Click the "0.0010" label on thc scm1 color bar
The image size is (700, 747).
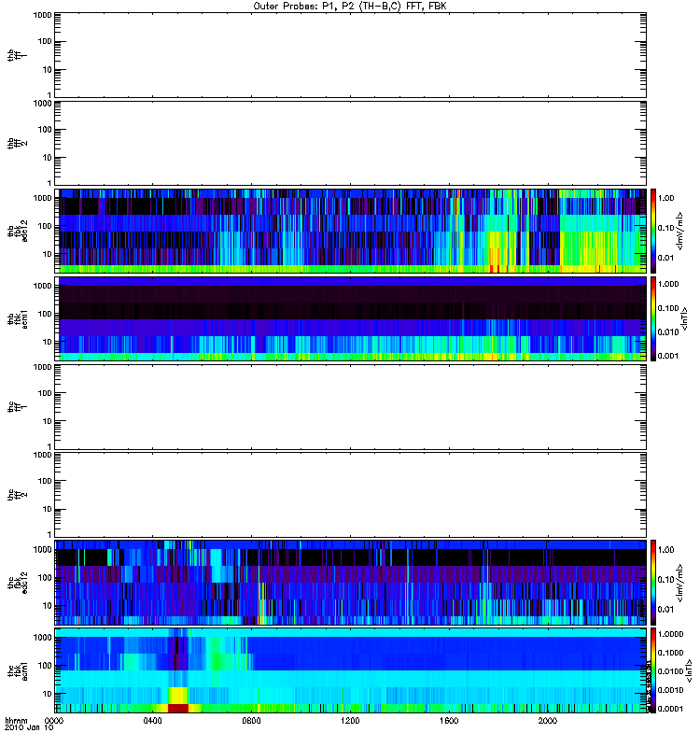point(670,690)
